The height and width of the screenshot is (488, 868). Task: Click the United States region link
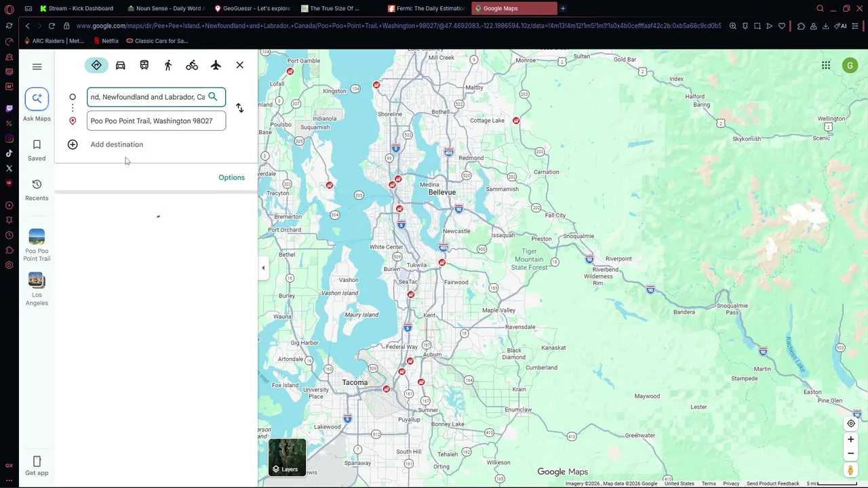[x=679, y=484]
